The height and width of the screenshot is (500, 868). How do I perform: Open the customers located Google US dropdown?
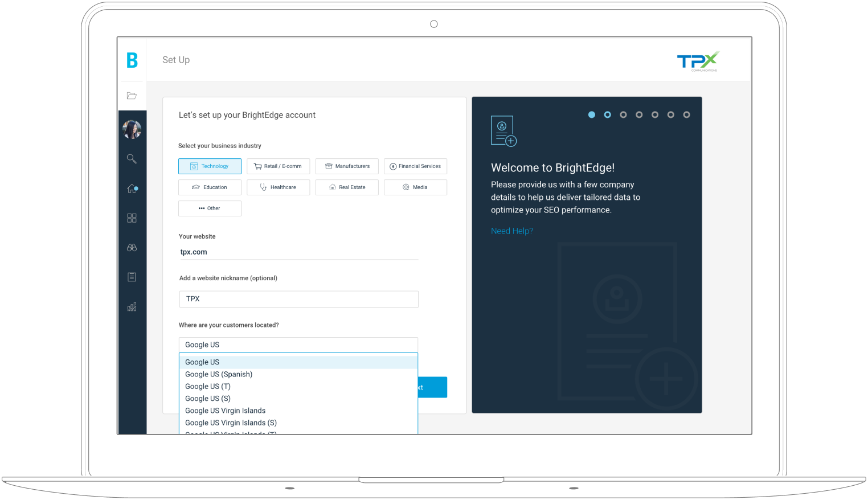pyautogui.click(x=298, y=345)
